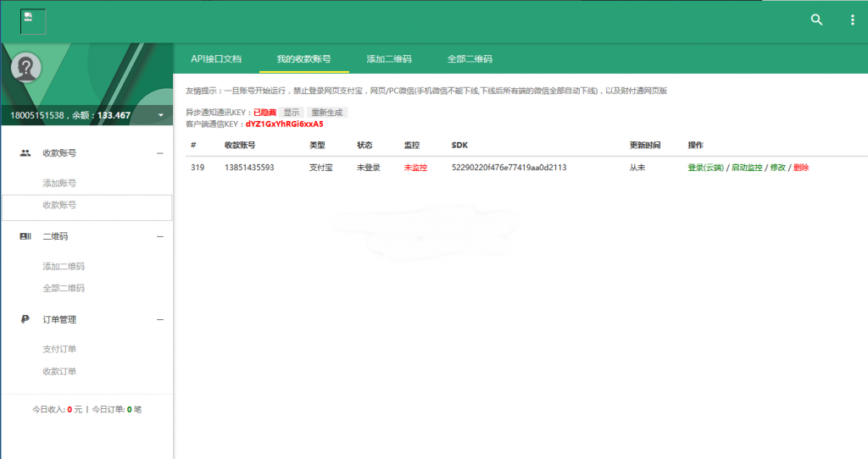The width and height of the screenshot is (868, 459).
Task: Open 支付订单 in the sidebar
Action: (59, 349)
